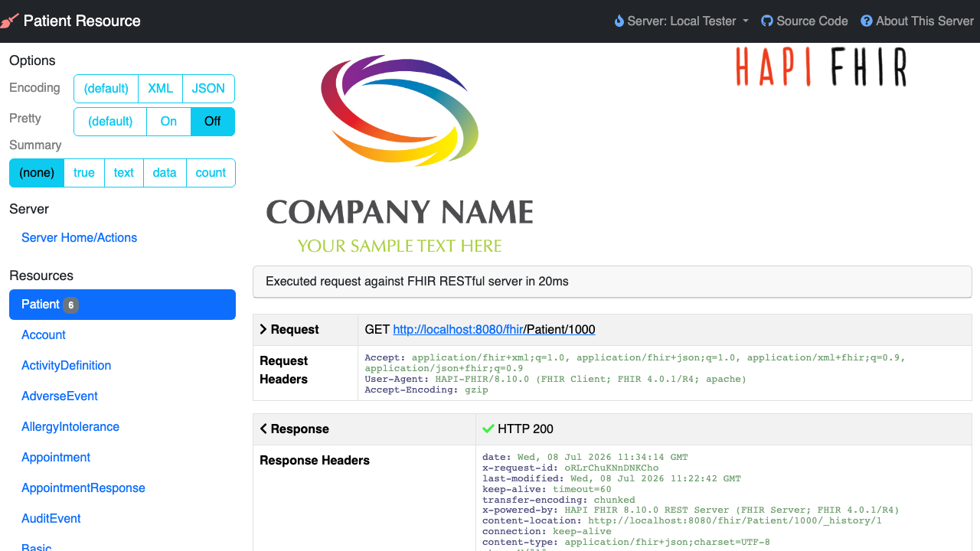
Task: Click the question mark icon beside About This Server
Action: [x=867, y=21]
